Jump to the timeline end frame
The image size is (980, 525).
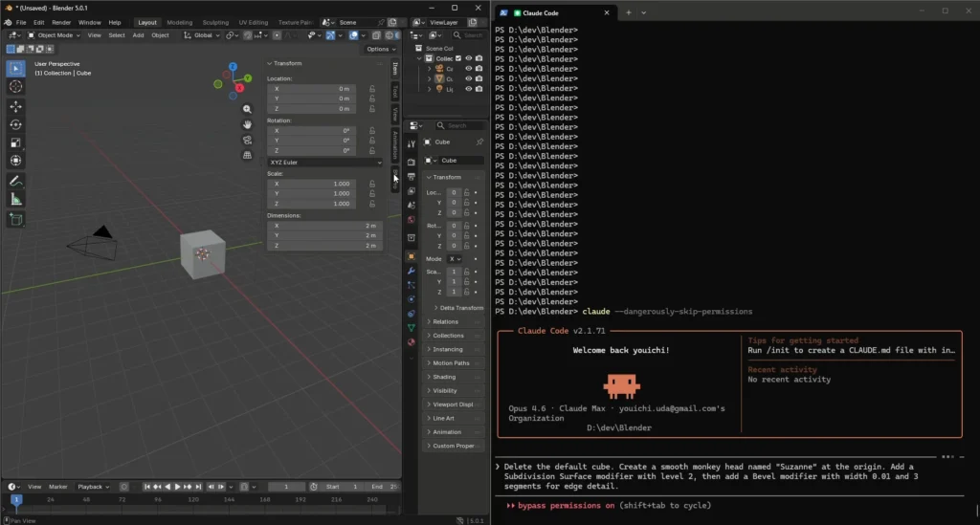(x=198, y=487)
